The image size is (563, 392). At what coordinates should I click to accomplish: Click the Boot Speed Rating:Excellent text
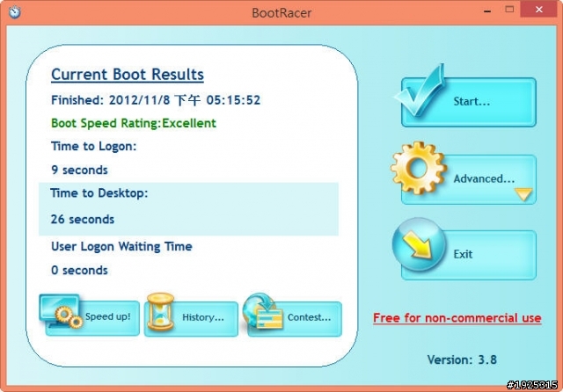[x=134, y=123]
